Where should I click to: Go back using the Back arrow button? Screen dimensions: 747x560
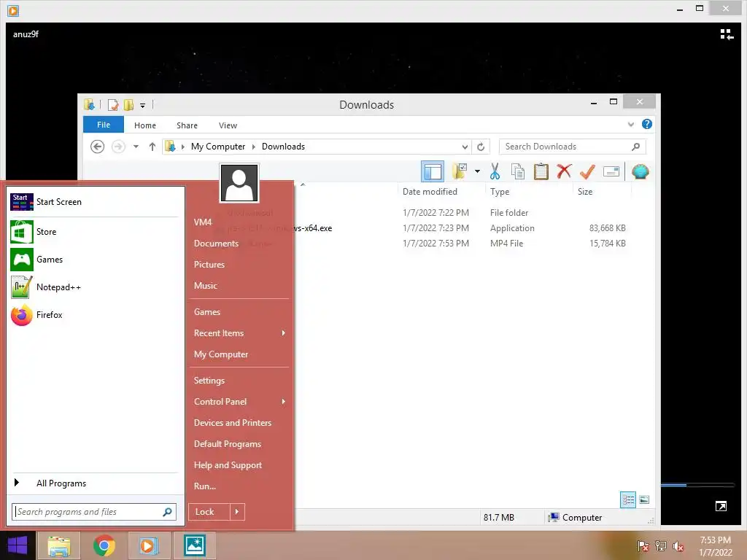tap(97, 147)
